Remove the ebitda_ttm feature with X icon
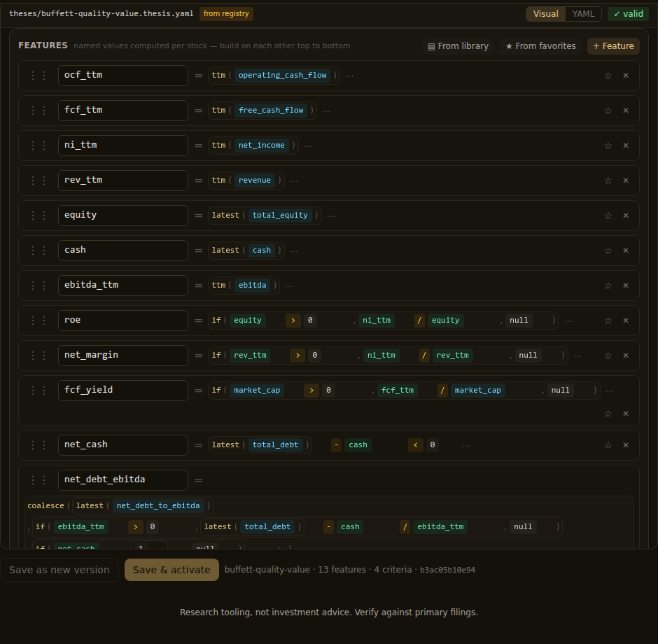This screenshot has width=658, height=644. [626, 286]
